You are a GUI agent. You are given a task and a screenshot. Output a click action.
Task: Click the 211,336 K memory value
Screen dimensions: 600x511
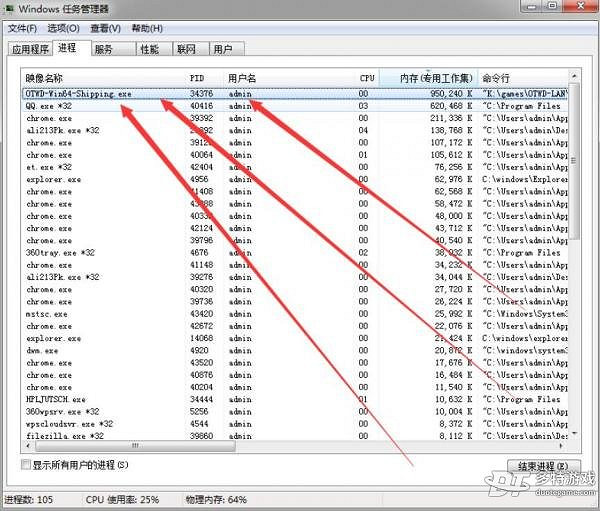(x=451, y=118)
